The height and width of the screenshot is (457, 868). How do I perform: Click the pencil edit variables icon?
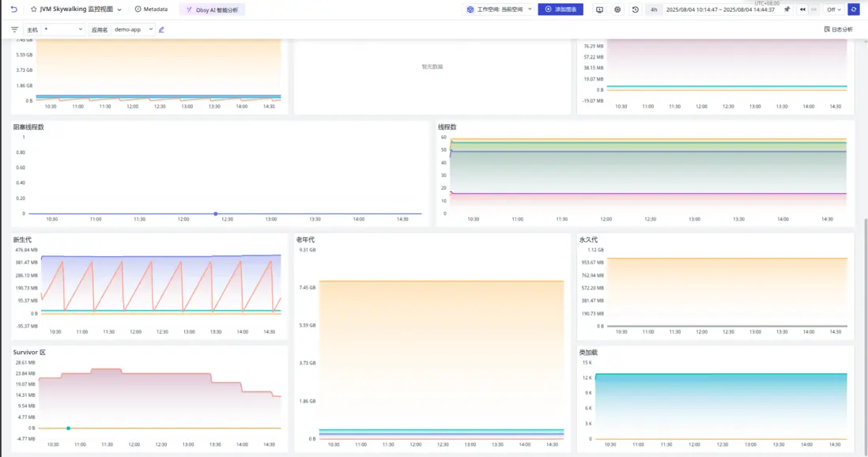pyautogui.click(x=161, y=29)
